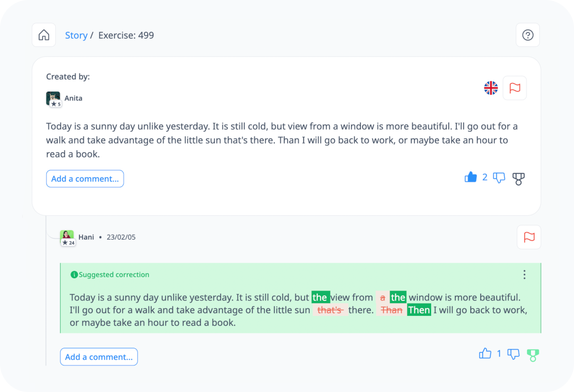Toggle thumbs down on Hani's correction

(513, 354)
